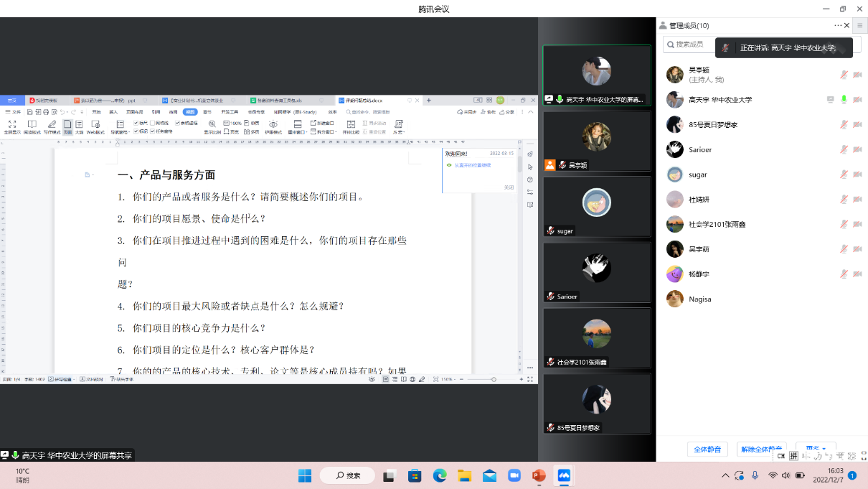Toggle camera for 社会学2101张雨鑫 in list

pos(857,224)
